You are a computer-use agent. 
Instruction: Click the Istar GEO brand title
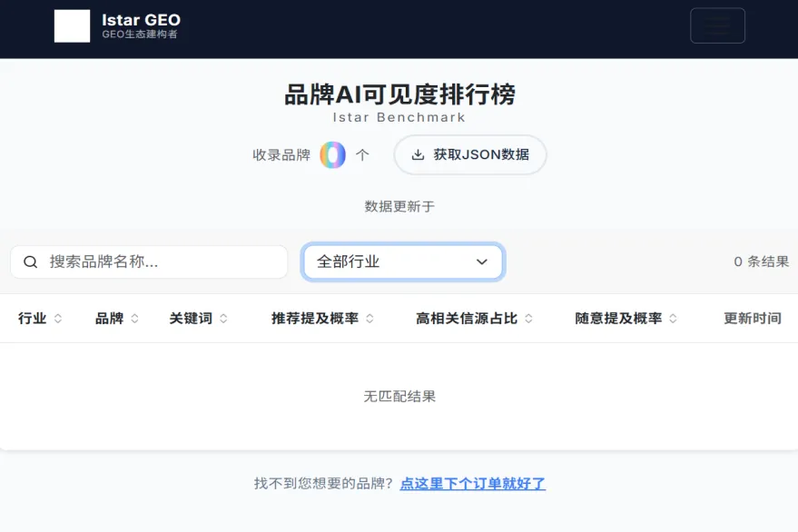[141, 20]
